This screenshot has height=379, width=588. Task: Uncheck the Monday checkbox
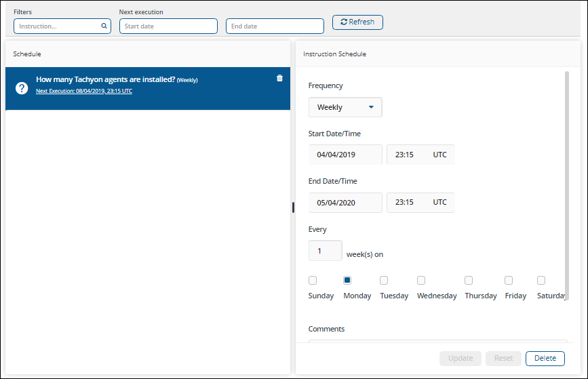(x=347, y=280)
